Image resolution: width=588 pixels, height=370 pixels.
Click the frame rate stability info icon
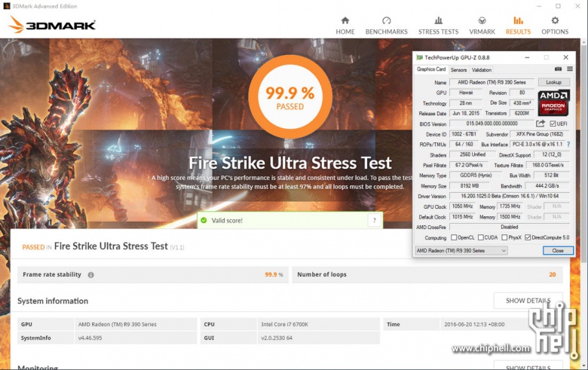tap(91, 275)
